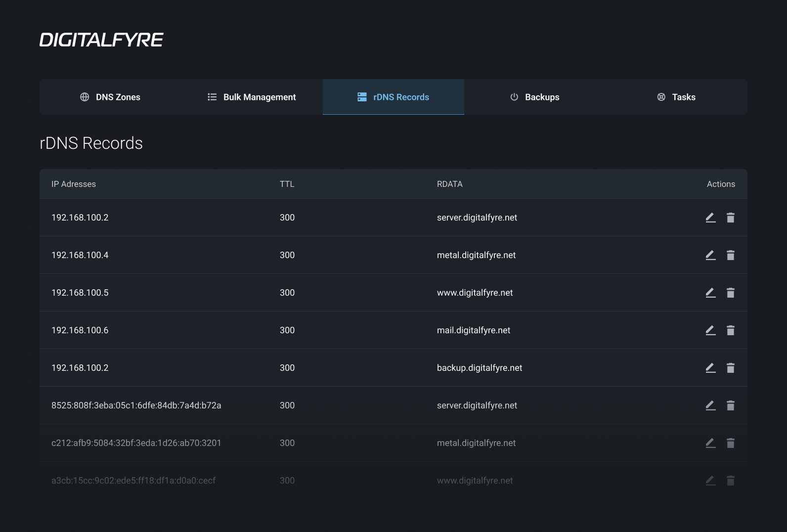Select IP 192.168.100.2 in the backup row
The height and width of the screenshot is (532, 787).
coord(80,368)
